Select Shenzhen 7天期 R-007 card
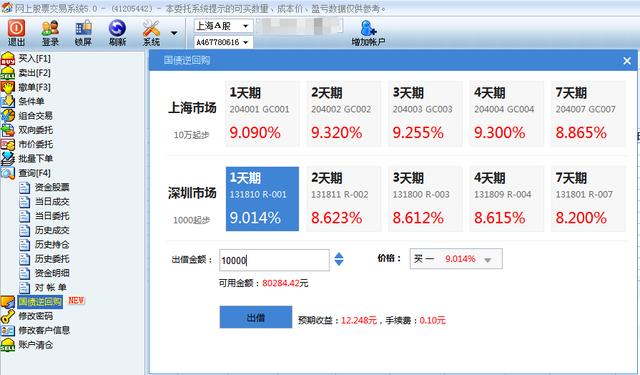This screenshot has width=640, height=375. coord(588,199)
